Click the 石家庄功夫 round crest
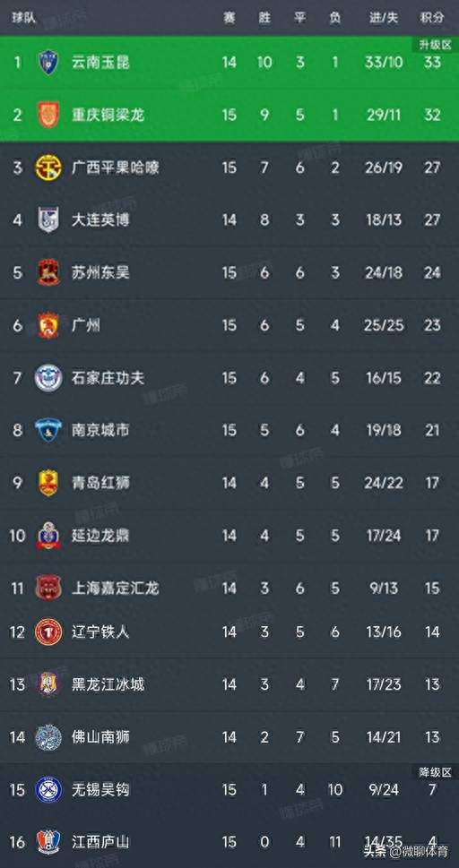This screenshot has height=868, width=459. [x=48, y=377]
